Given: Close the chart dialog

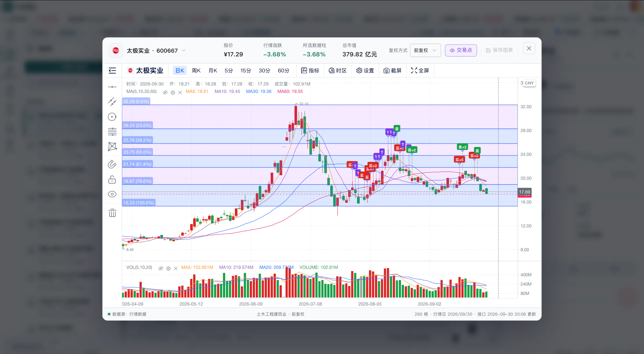Looking at the screenshot, I should [529, 48].
